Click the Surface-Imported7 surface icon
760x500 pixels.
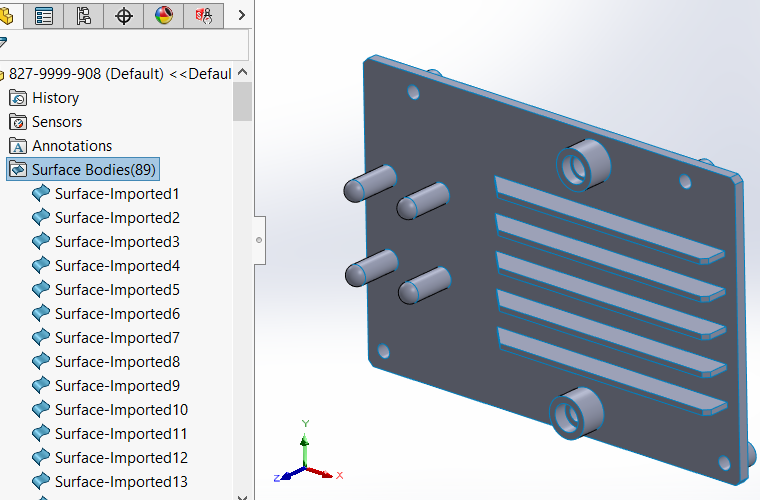pyautogui.click(x=41, y=337)
